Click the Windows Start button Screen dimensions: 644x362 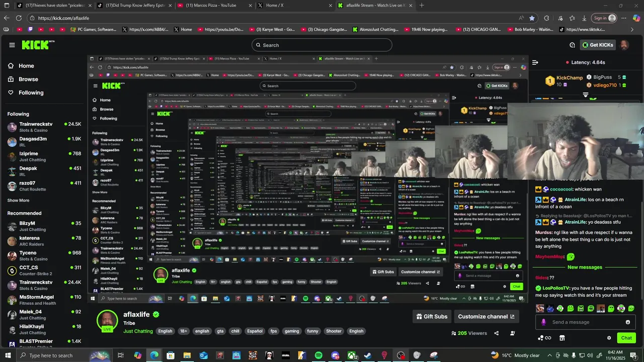(8, 355)
